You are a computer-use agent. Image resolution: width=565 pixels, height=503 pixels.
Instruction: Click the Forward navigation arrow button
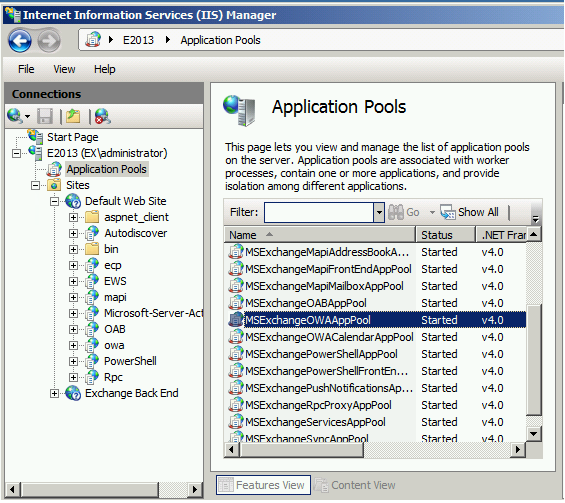point(49,40)
